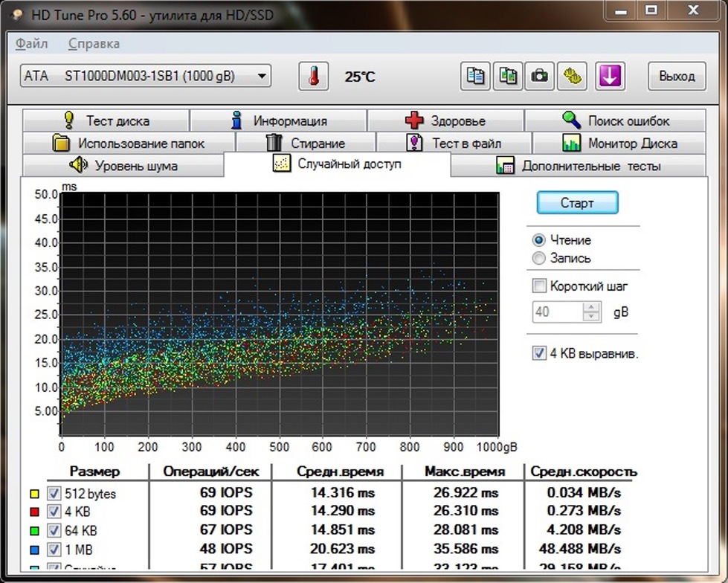Click the camera screenshot icon
Image resolution: width=728 pixels, height=583 pixels.
[540, 75]
